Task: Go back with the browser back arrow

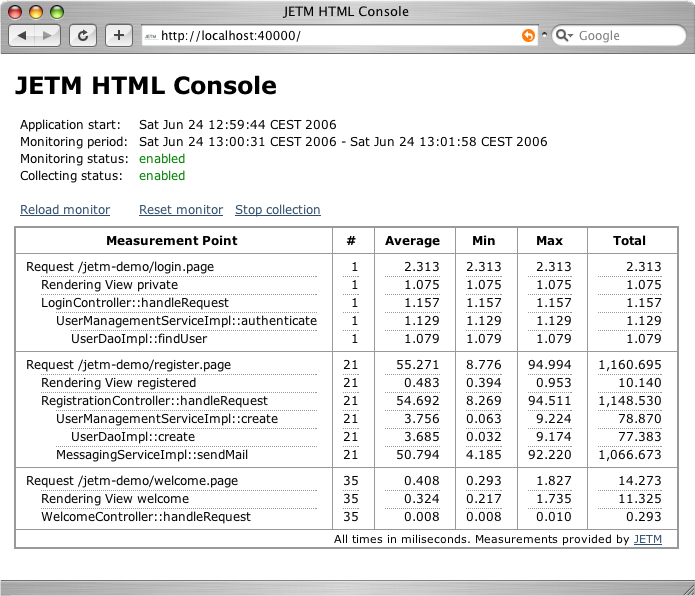Action: (22, 35)
